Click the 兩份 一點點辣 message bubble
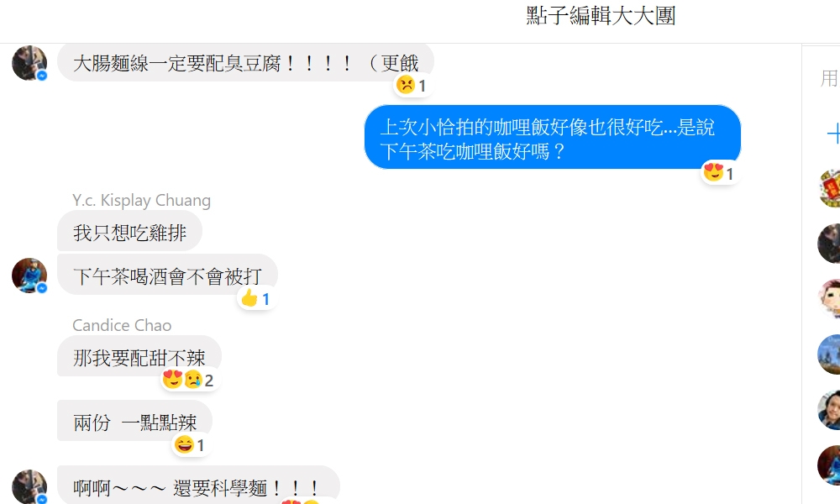The width and height of the screenshot is (840, 504). tap(135, 421)
